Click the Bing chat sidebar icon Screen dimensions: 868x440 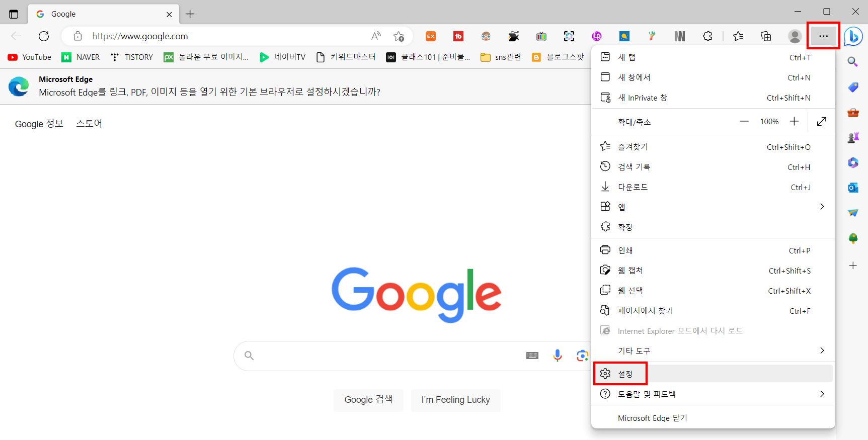[x=853, y=36]
